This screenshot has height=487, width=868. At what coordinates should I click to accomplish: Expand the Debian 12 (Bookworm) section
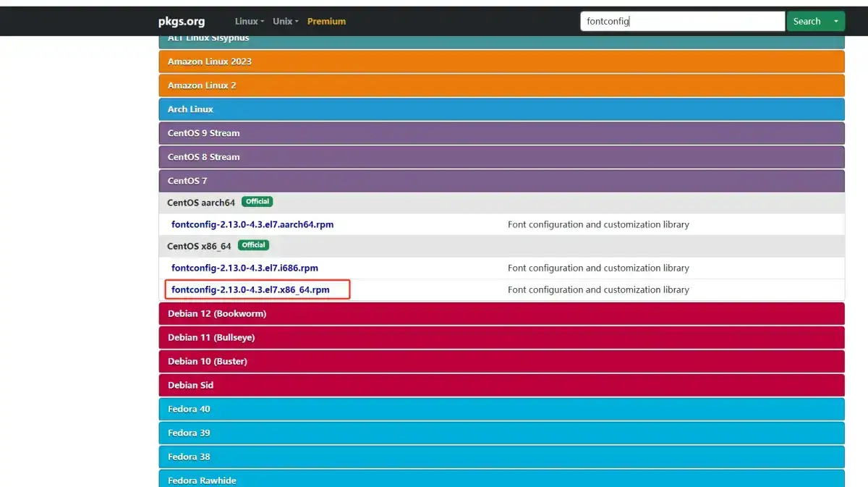217,313
